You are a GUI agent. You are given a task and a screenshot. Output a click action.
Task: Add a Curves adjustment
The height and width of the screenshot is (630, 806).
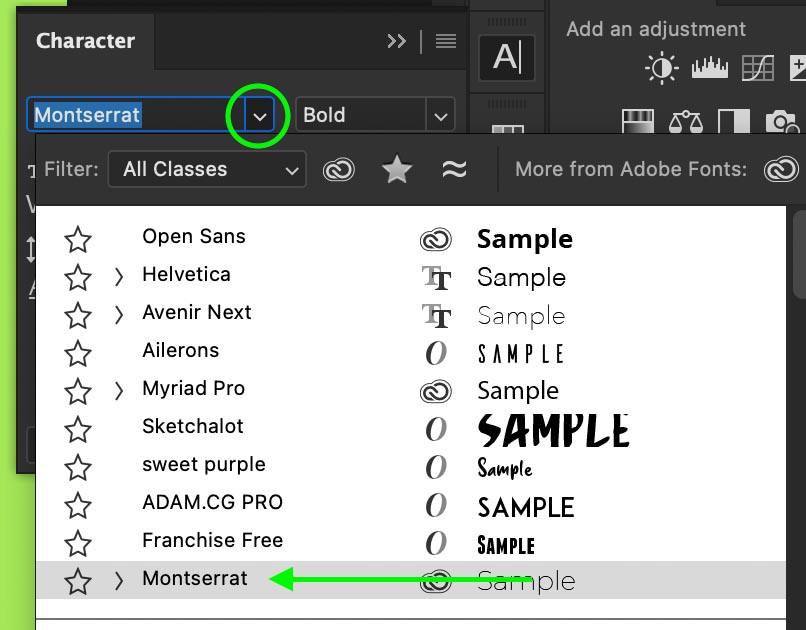click(x=758, y=67)
